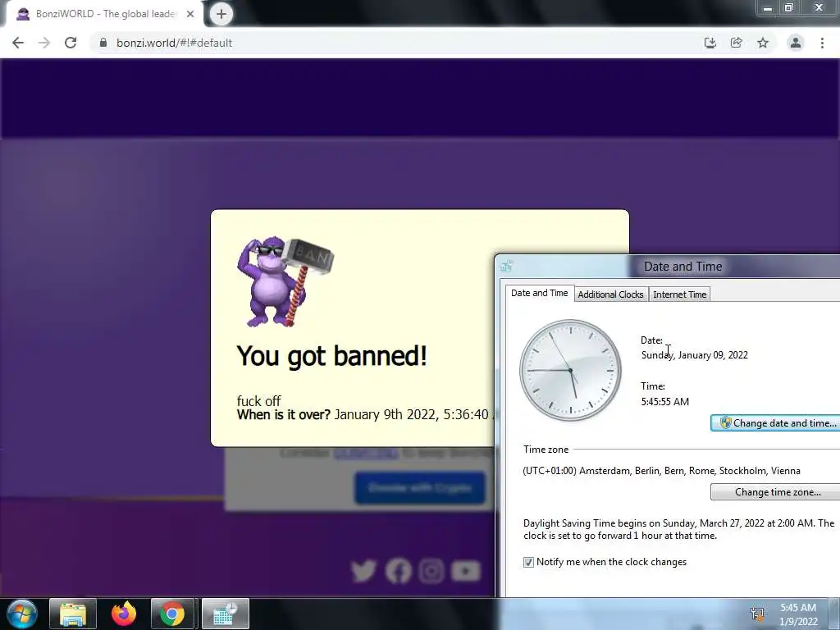The height and width of the screenshot is (630, 840).
Task: Switch to the Additional Clocks tab
Action: click(x=610, y=294)
